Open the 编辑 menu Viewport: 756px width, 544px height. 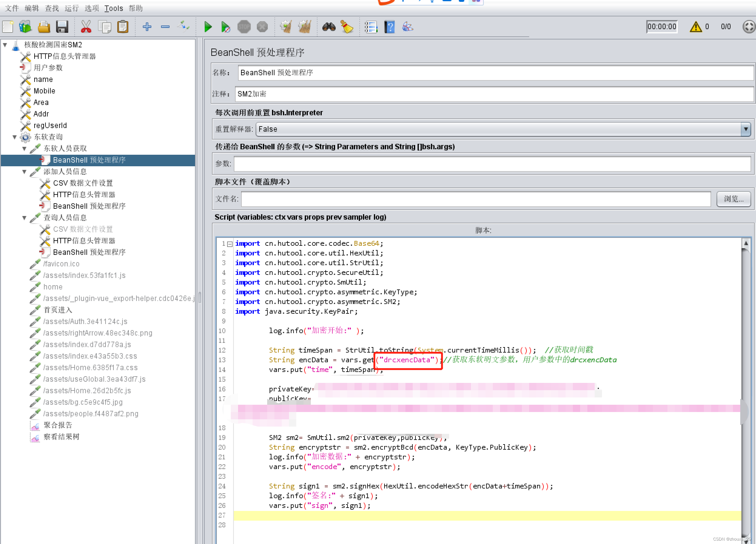click(32, 8)
